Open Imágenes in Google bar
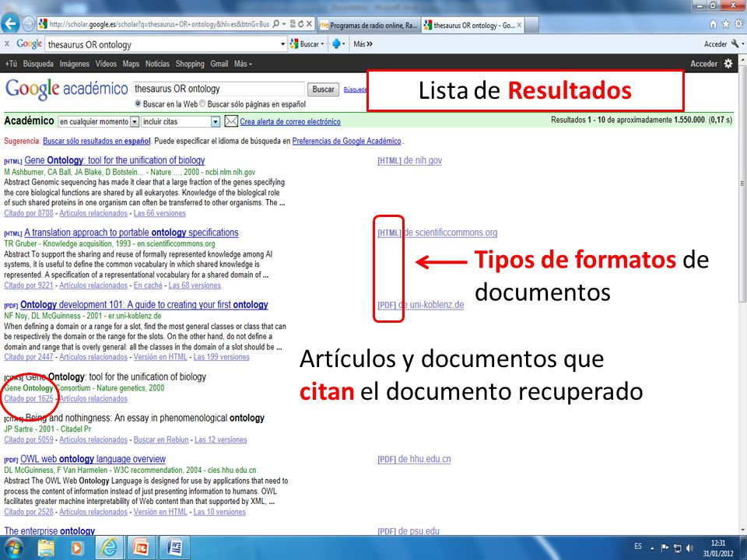747x560 pixels. [x=75, y=63]
